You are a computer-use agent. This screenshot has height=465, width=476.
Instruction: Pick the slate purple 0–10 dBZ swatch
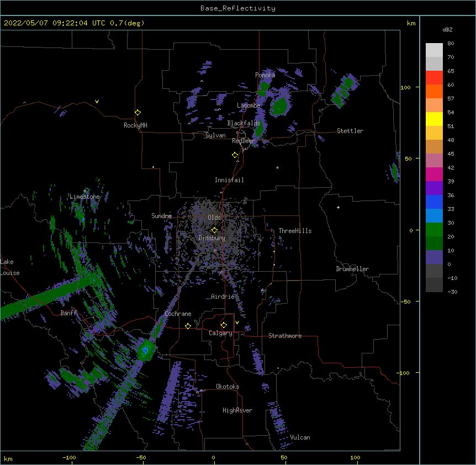pyautogui.click(x=434, y=257)
